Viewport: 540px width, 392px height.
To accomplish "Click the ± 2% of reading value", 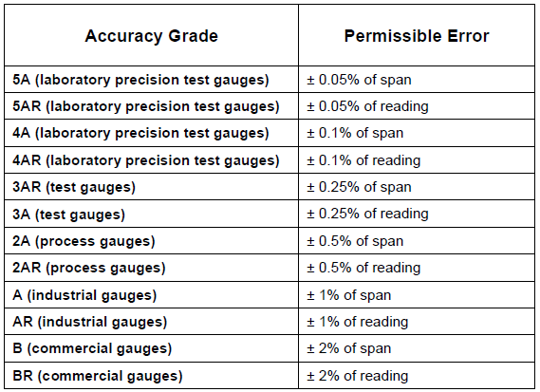I will 357,376.
